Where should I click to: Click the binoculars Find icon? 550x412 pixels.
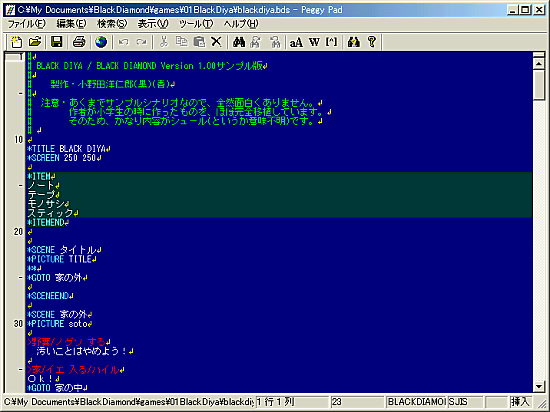click(x=239, y=42)
